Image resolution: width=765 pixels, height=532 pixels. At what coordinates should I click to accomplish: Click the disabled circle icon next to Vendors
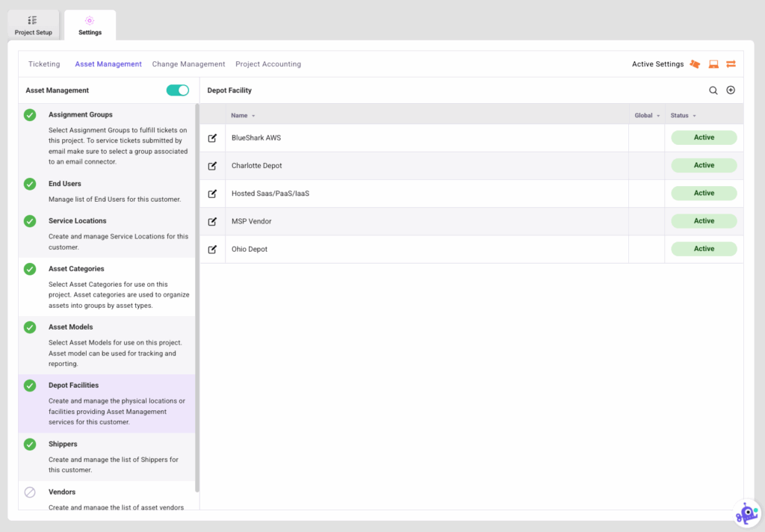30,492
